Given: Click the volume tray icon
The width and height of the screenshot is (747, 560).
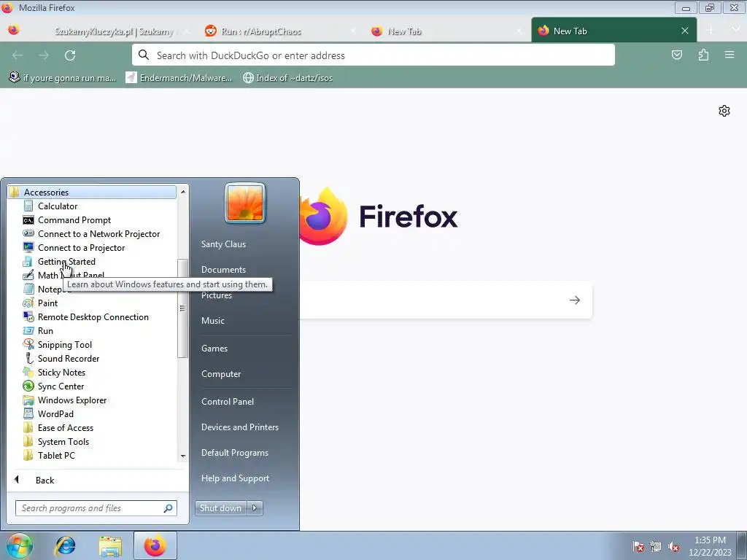Looking at the screenshot, I should (673, 547).
